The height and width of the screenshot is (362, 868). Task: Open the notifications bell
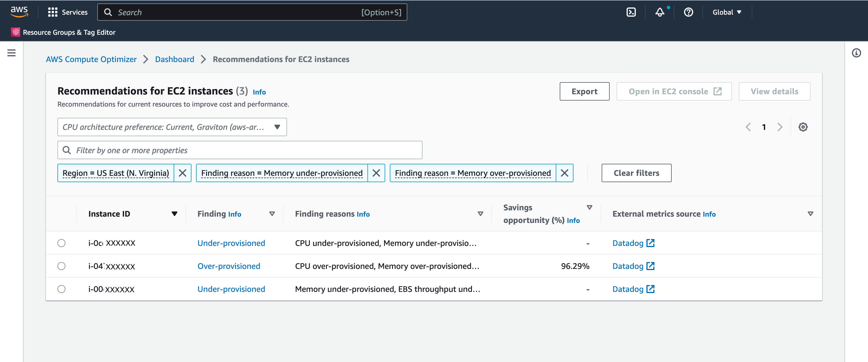point(659,12)
